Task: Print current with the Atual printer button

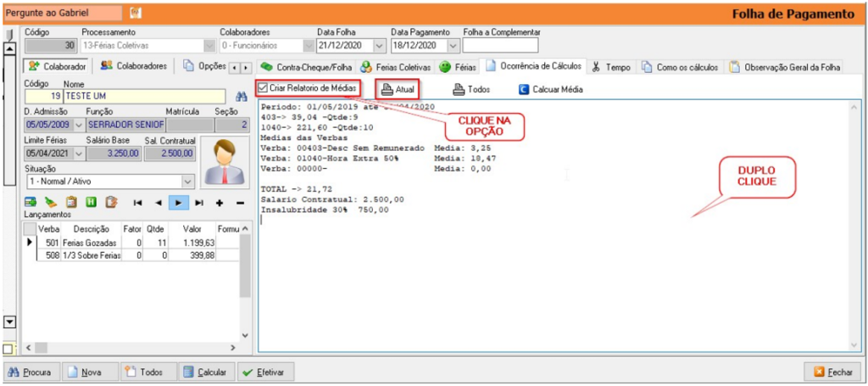Action: (x=397, y=89)
